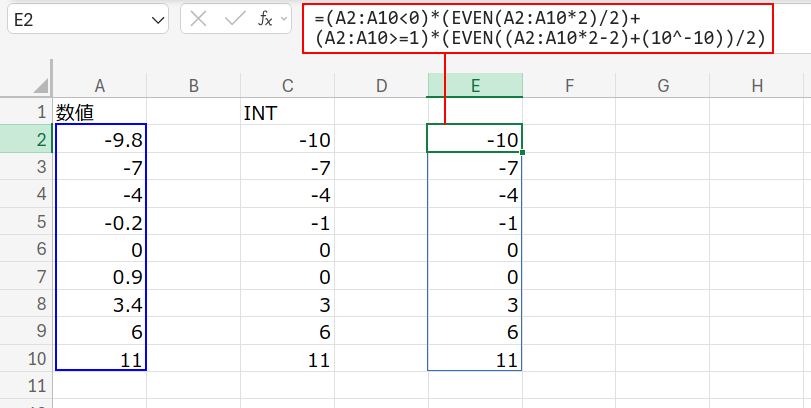Click the Cancel (X) icon in formula bar
811x408 pixels.
point(199,19)
